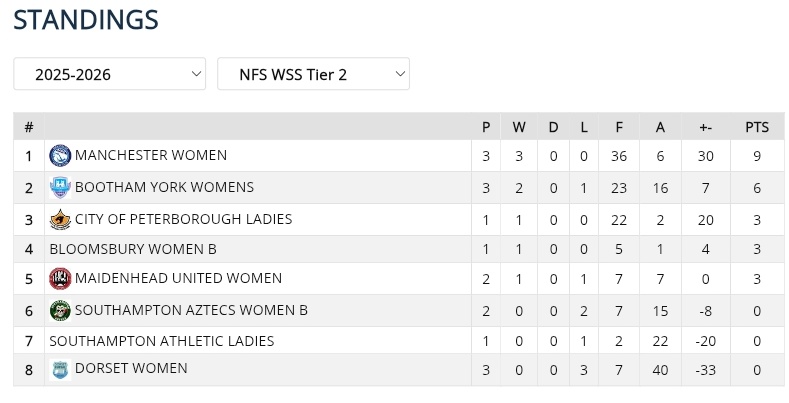789x403 pixels.
Task: Click the W wins column header
Action: 519,127
